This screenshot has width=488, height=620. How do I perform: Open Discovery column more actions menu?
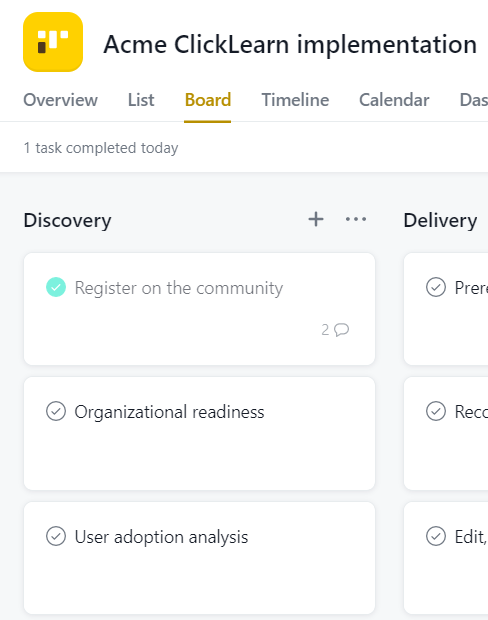356,219
